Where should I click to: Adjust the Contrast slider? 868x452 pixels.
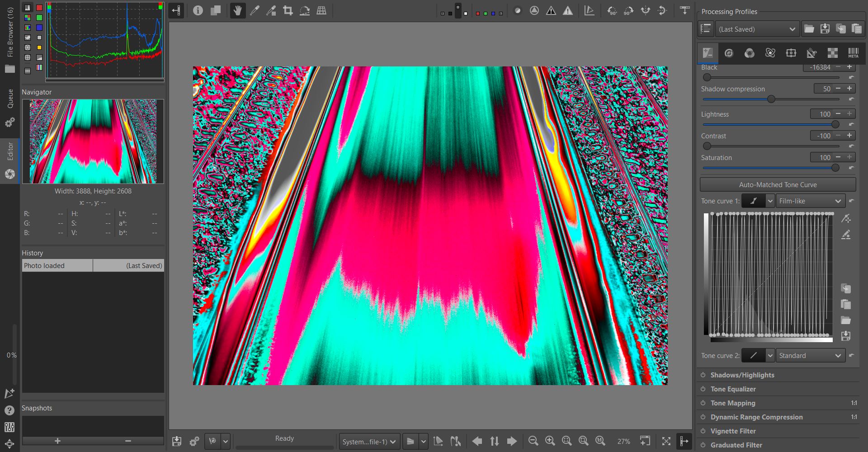(771, 146)
